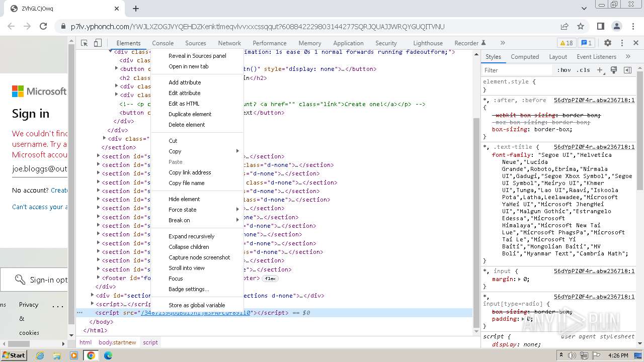This screenshot has width=644, height=362.
Task: Go back to previous page
Action: (12, 27)
